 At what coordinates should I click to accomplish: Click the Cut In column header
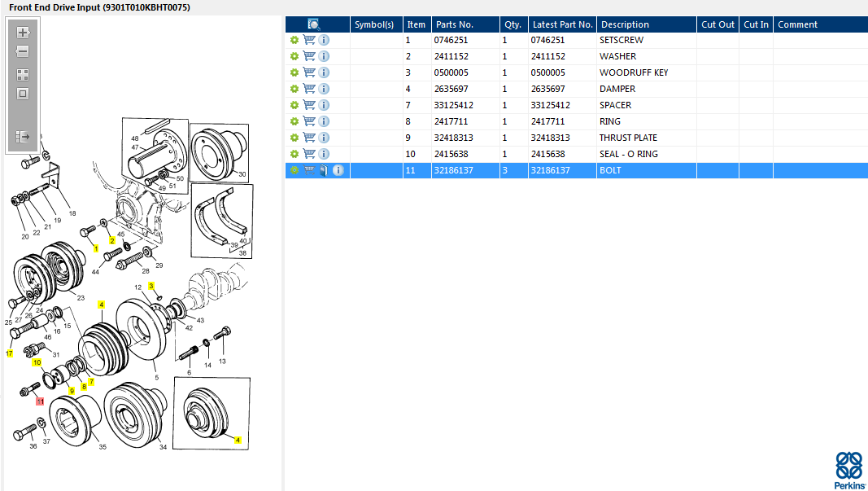point(757,24)
